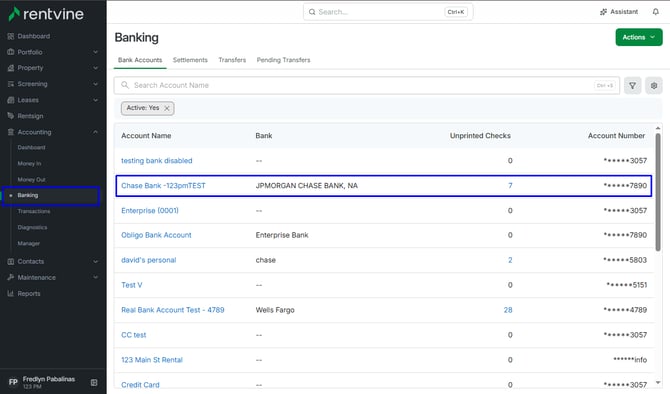Click the table vertical scrollbar
670x394 pixels.
tap(658, 192)
